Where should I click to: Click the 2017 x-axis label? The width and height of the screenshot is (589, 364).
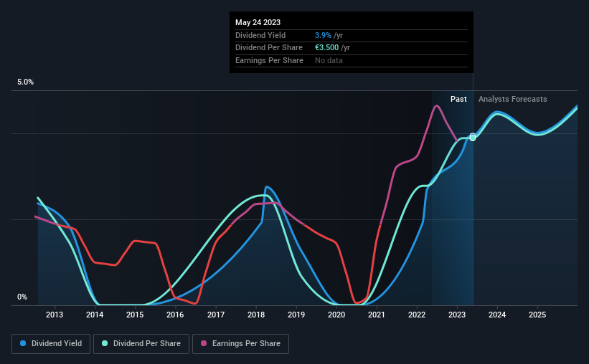click(216, 315)
